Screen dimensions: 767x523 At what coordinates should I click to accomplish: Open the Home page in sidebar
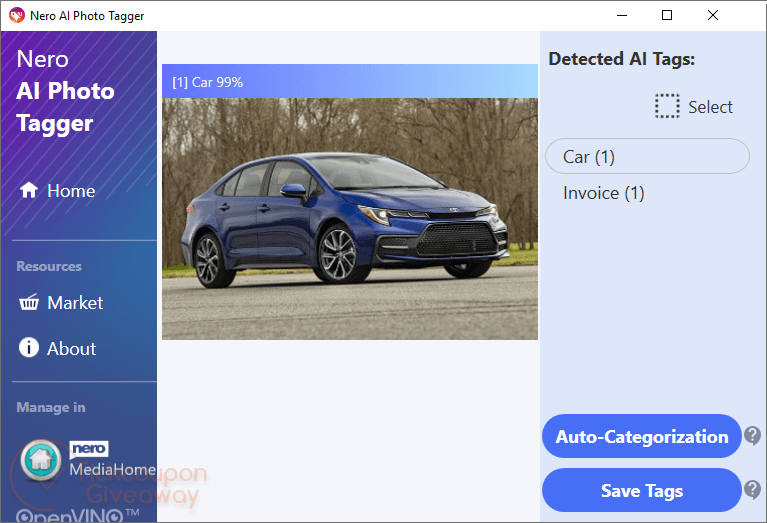coord(58,191)
